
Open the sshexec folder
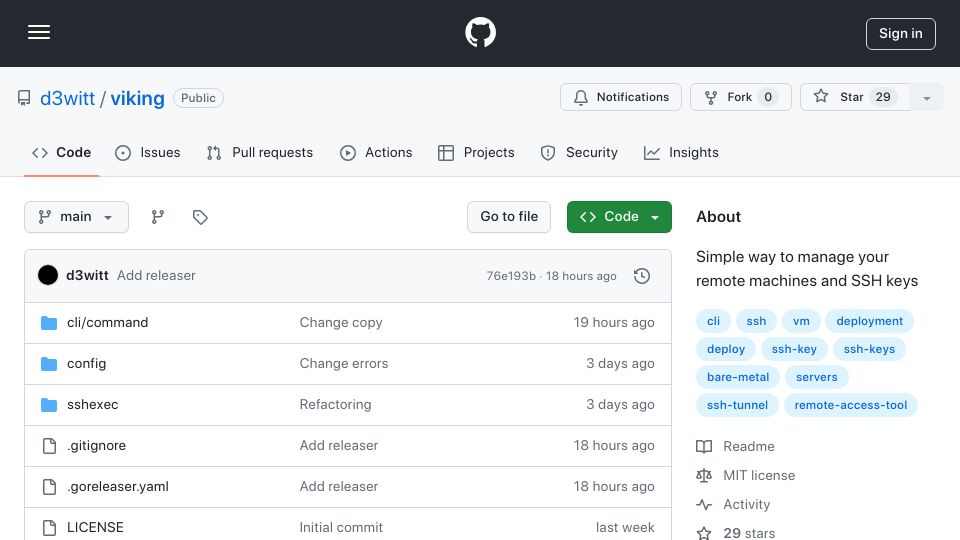pyautogui.click(x=92, y=405)
